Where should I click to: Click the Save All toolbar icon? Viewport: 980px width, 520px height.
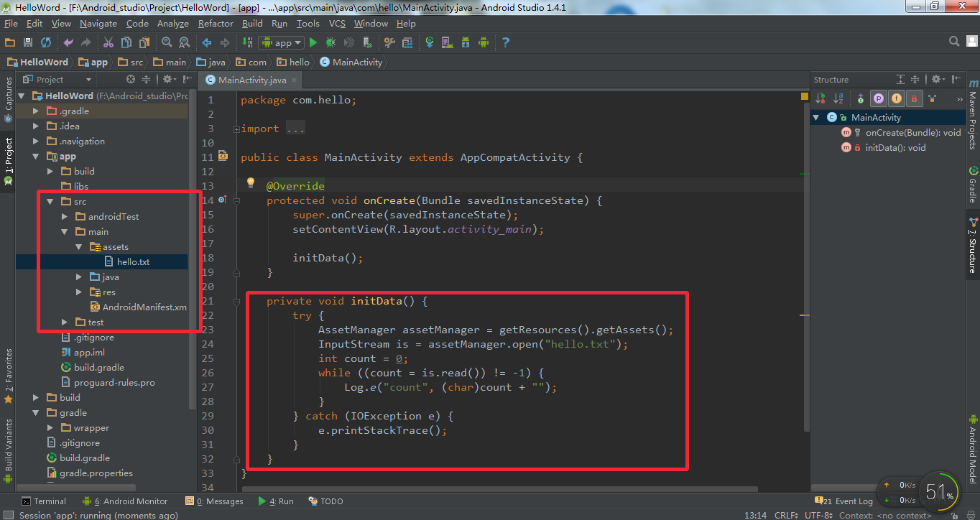tap(28, 42)
